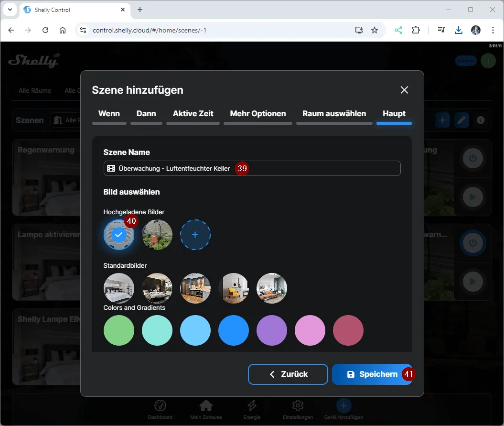Close the Szene hinzufügen dialog
This screenshot has height=426, width=504.
click(x=404, y=90)
